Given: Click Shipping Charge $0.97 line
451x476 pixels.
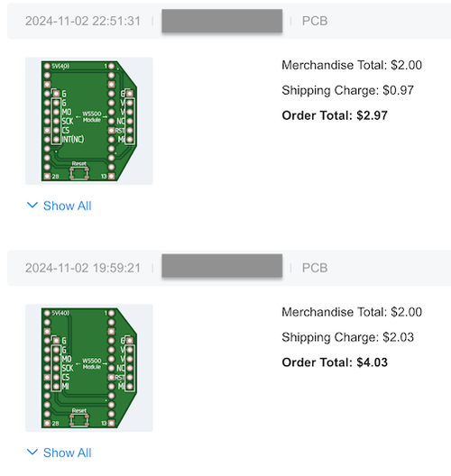Looking at the screenshot, I should coord(348,90).
